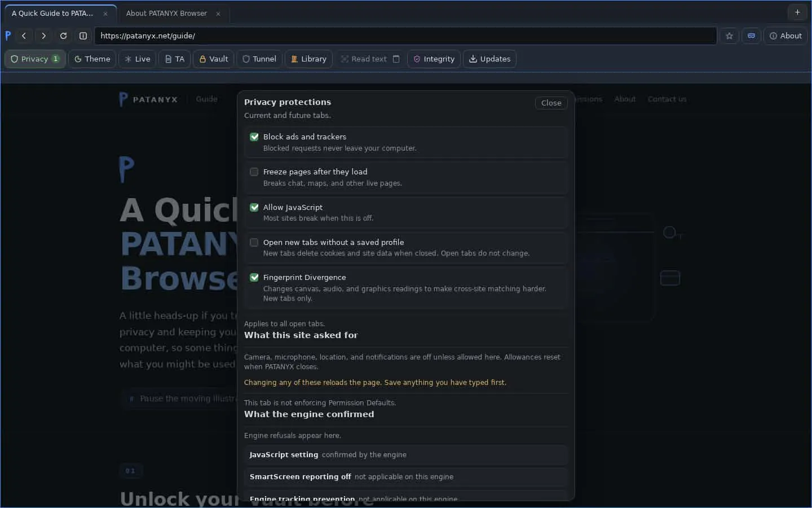Open the Theme toolbar button
This screenshot has height=508, width=812.
point(92,59)
